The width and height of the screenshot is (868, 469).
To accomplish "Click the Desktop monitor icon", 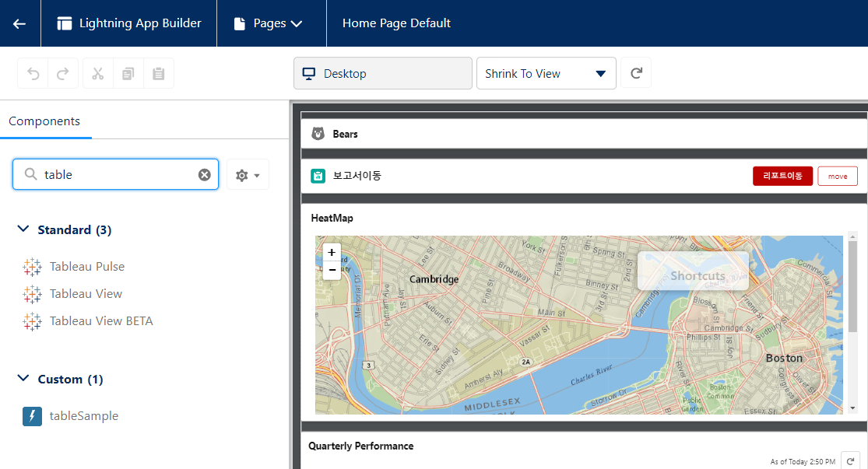I will coord(309,74).
